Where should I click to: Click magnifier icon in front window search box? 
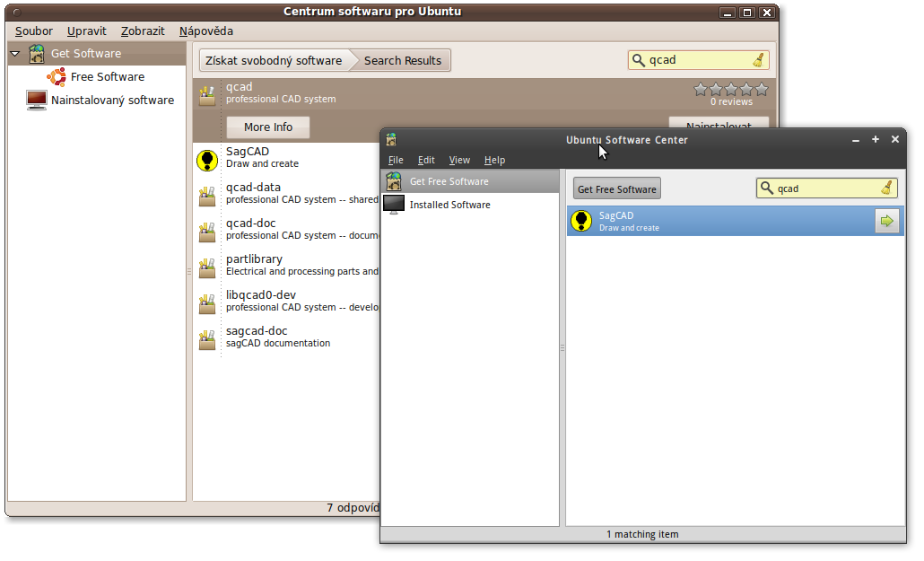point(767,188)
